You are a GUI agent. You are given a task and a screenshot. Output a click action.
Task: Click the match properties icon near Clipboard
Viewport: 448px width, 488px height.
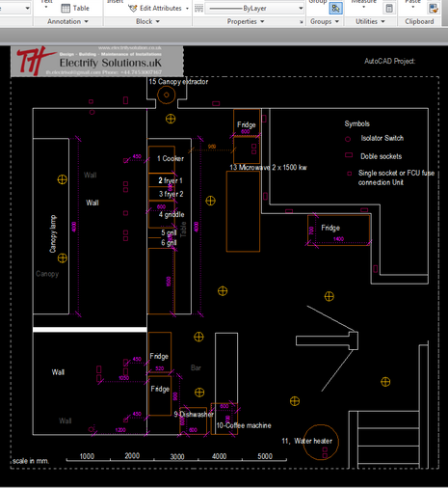[x=434, y=9]
